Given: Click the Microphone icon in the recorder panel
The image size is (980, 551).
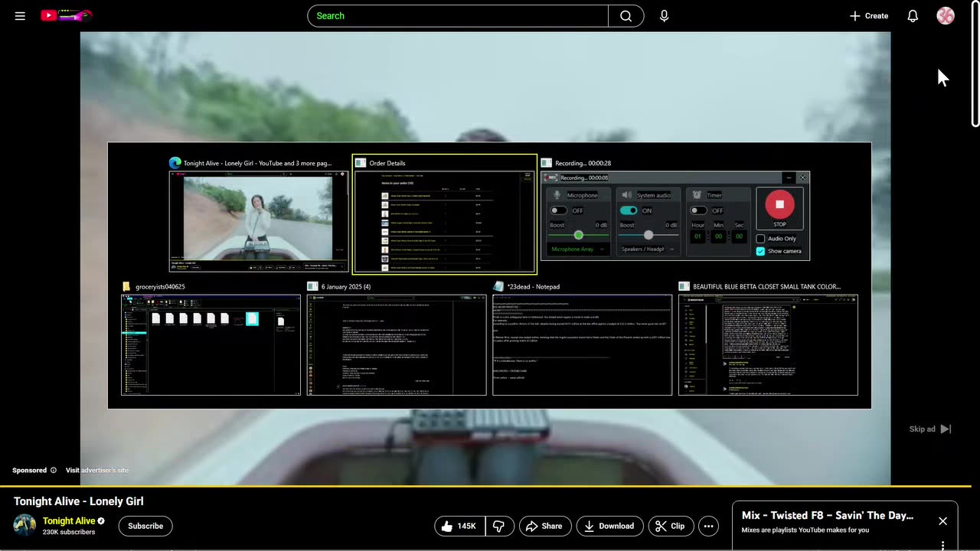Looking at the screenshot, I should [557, 195].
